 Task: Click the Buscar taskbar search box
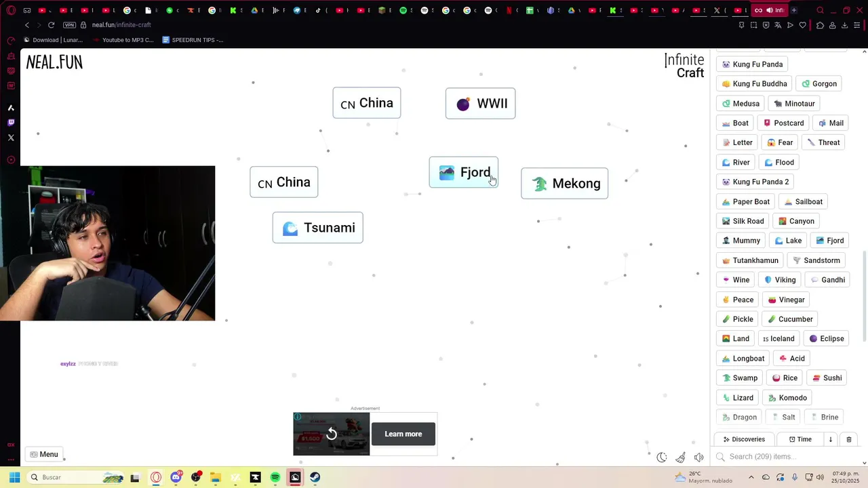[x=77, y=477]
